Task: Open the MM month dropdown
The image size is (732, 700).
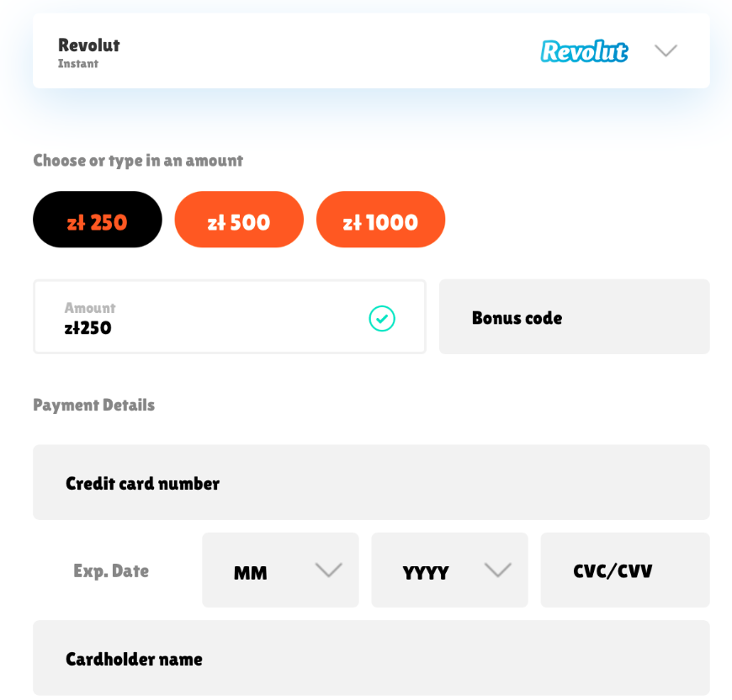Action: tap(280, 570)
